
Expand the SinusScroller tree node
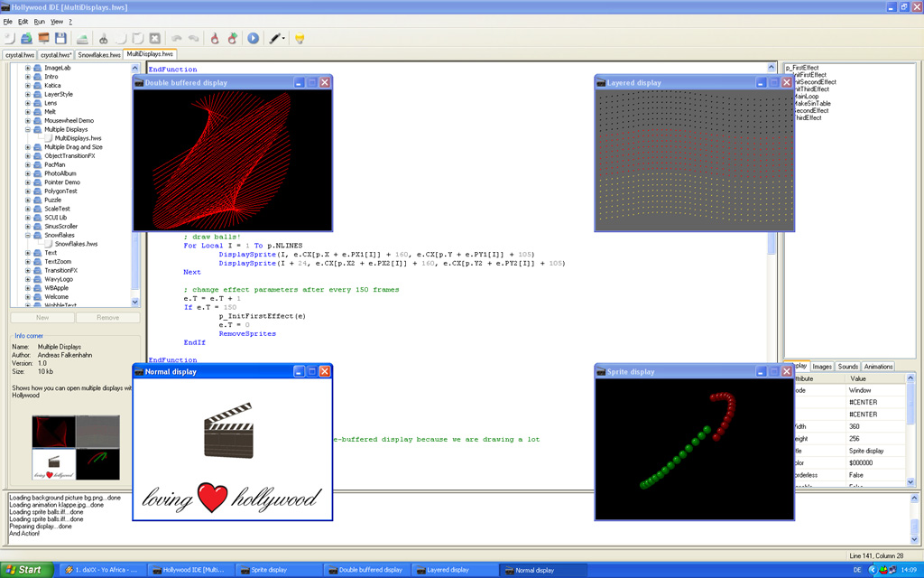point(28,226)
